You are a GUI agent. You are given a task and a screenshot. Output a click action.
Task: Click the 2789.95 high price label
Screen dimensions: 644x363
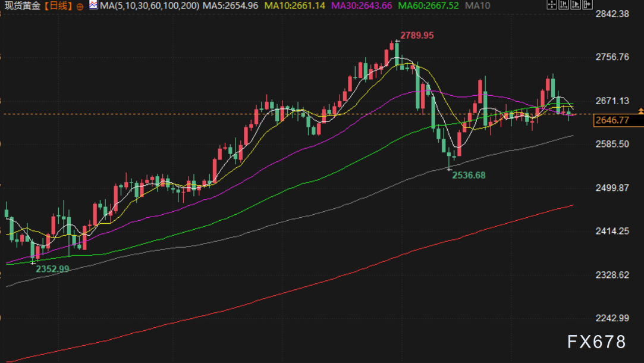coord(417,35)
